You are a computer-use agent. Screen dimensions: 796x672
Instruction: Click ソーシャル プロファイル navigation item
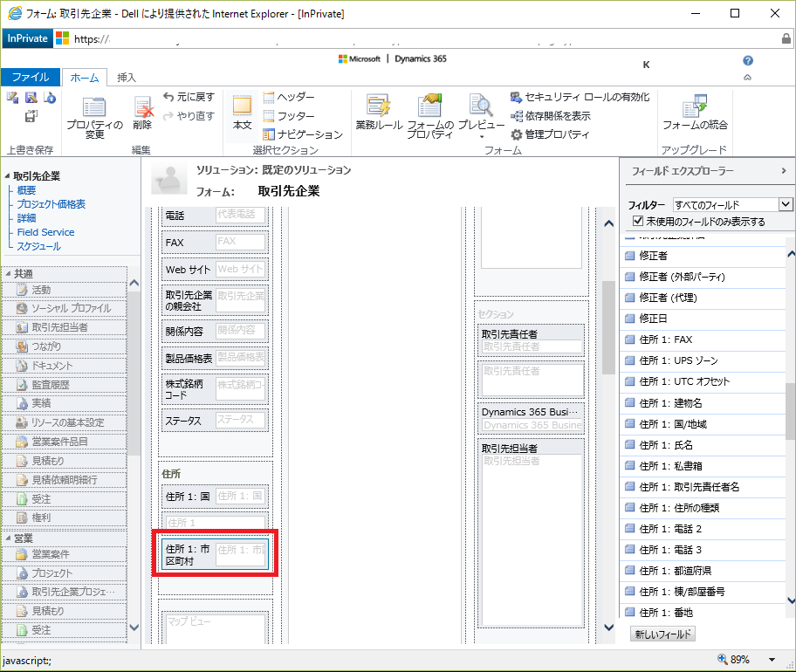point(65,309)
